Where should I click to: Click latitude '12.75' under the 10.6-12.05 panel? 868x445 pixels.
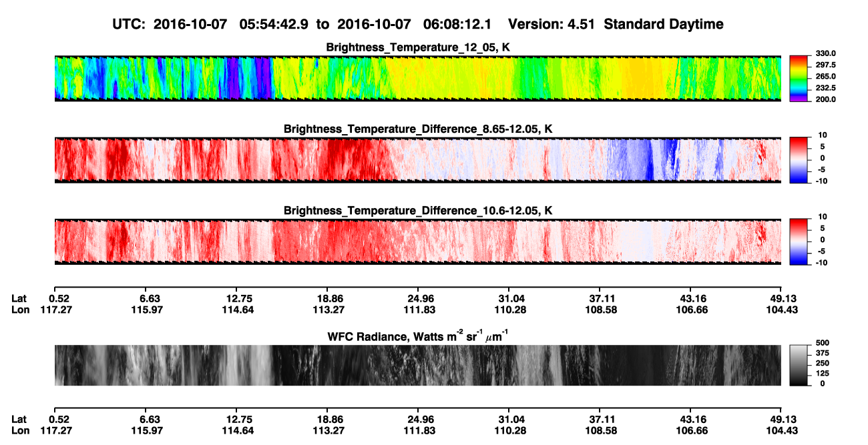click(239, 298)
